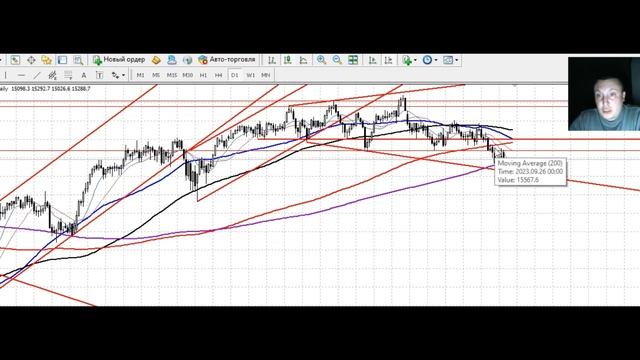Open the MetaEditor yellow book icon
Viewport: 640px width, 360px height.
156,60
